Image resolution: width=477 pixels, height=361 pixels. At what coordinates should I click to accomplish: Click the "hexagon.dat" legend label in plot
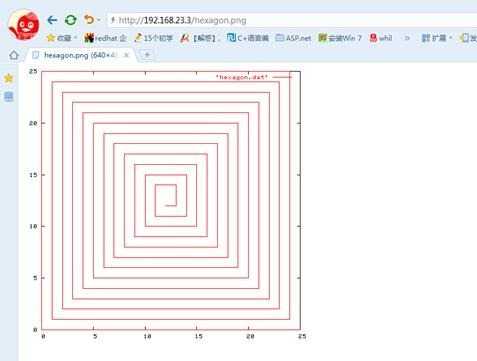click(242, 77)
